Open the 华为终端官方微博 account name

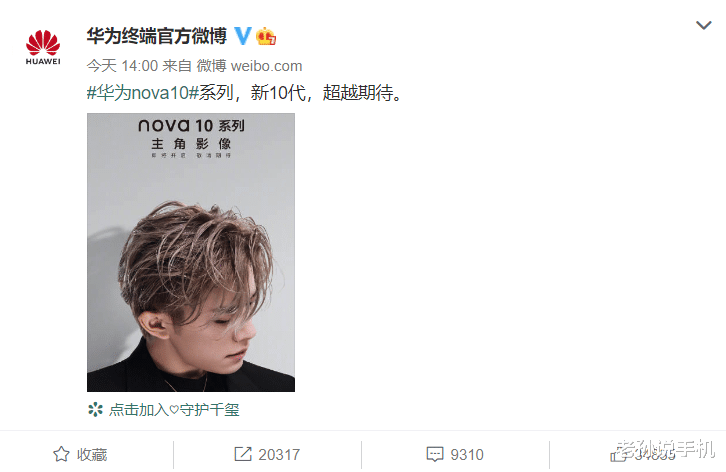point(156,36)
